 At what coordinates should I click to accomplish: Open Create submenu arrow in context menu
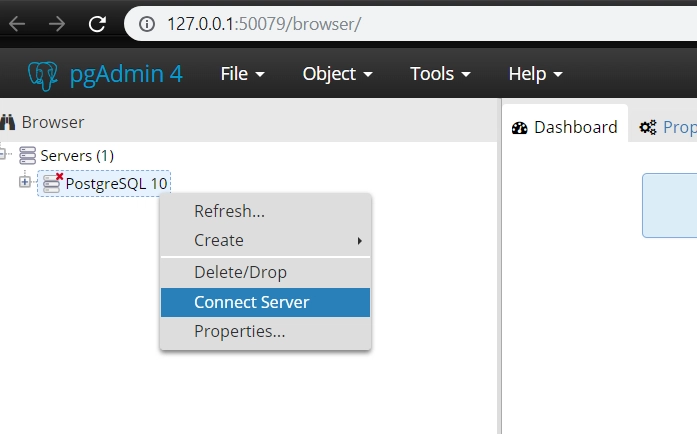tap(360, 241)
